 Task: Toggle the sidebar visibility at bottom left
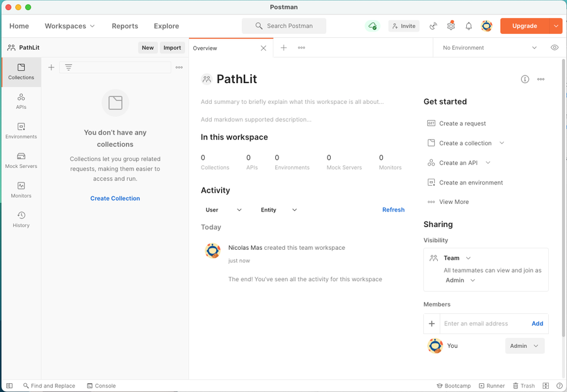(x=9, y=386)
